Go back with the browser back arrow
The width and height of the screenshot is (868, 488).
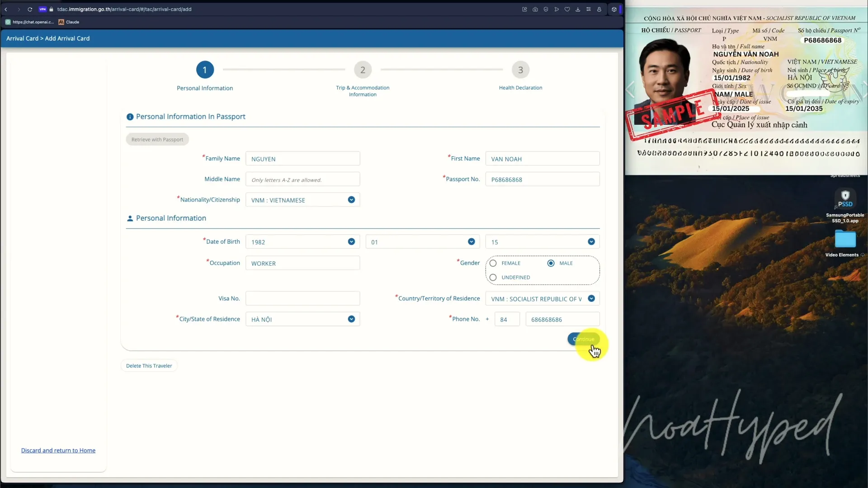coord(6,9)
